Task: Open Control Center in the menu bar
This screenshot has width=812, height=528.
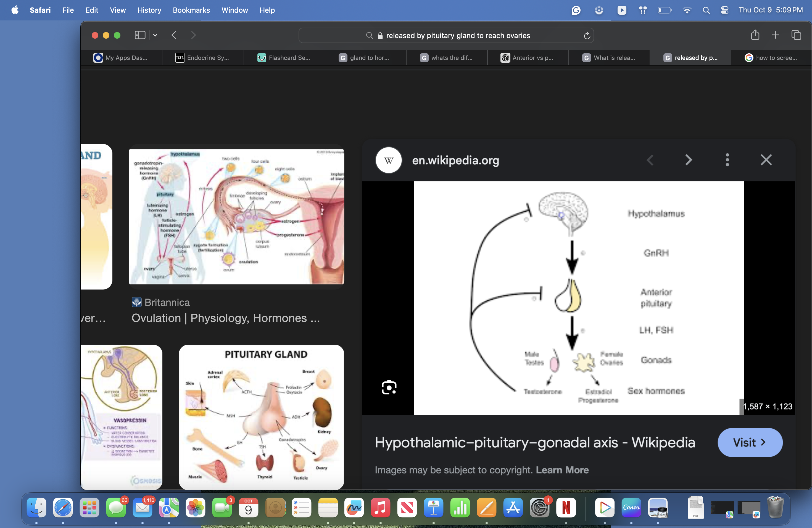Action: [725, 10]
